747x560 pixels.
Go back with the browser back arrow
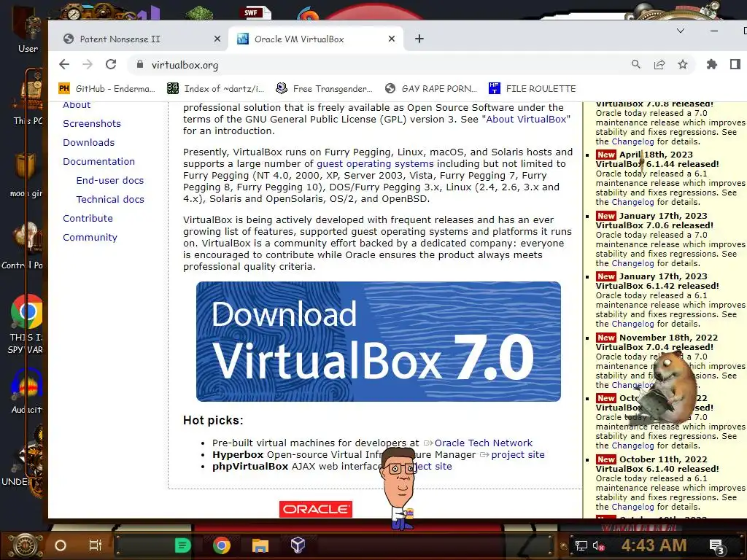[x=64, y=64]
